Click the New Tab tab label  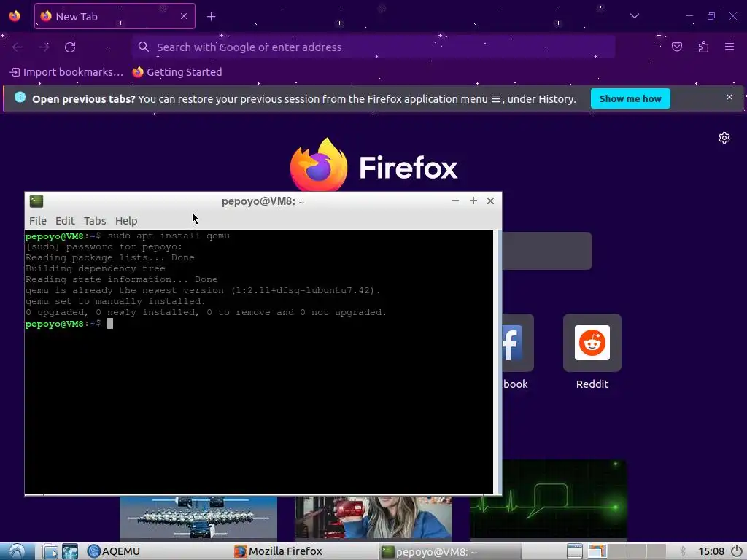pos(77,17)
